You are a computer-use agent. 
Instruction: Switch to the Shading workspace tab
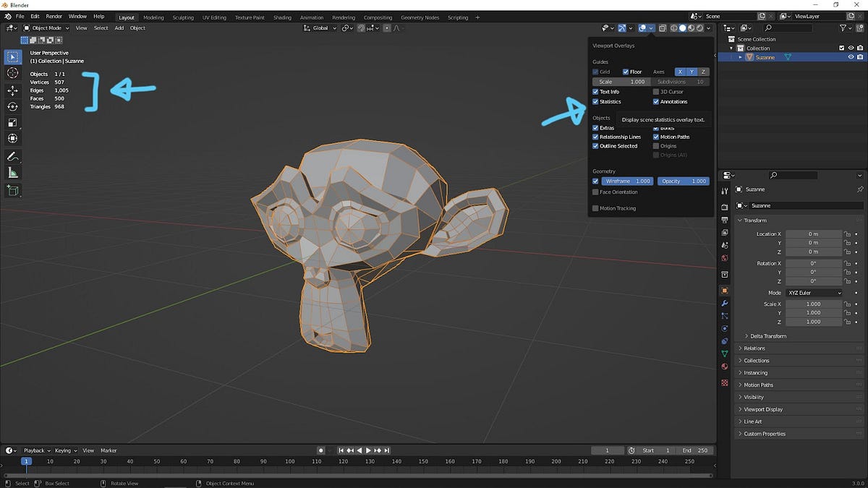(x=282, y=17)
